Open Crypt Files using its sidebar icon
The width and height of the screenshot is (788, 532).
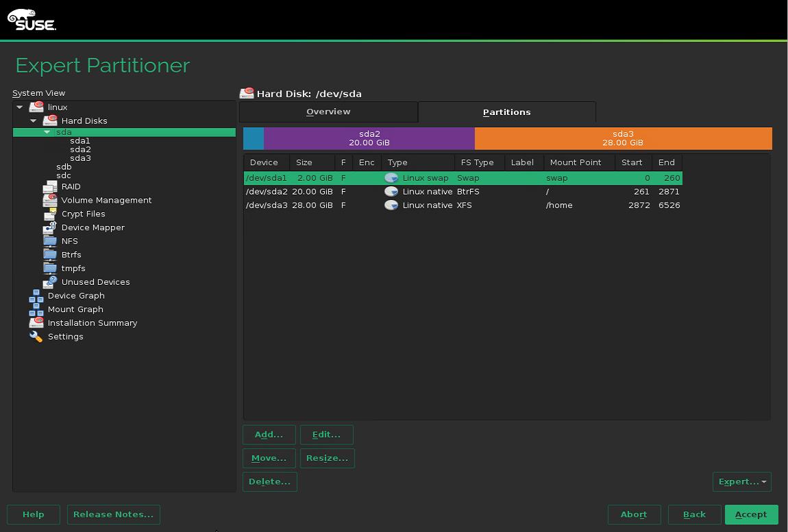50,214
